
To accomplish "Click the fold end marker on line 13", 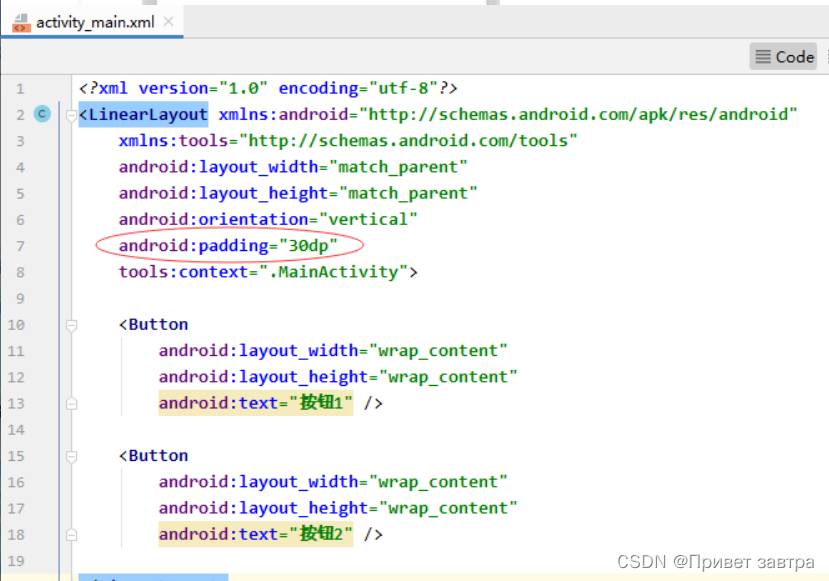I will point(71,404).
